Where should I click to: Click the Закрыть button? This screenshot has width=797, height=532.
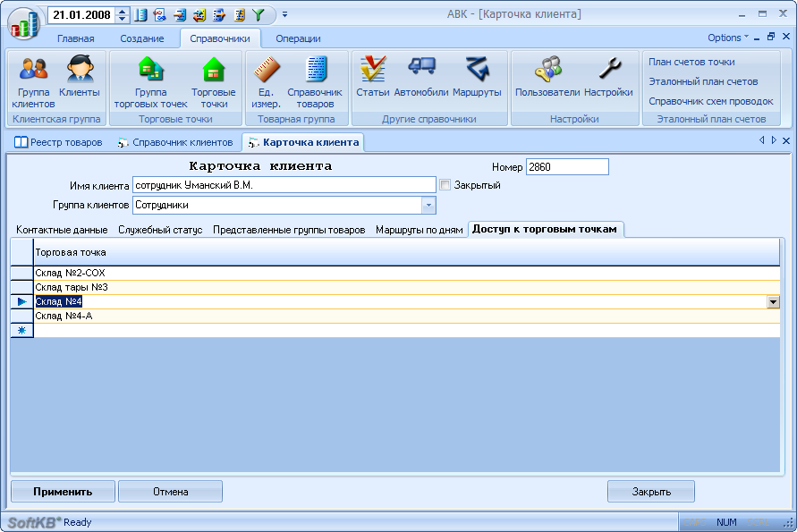click(x=651, y=492)
